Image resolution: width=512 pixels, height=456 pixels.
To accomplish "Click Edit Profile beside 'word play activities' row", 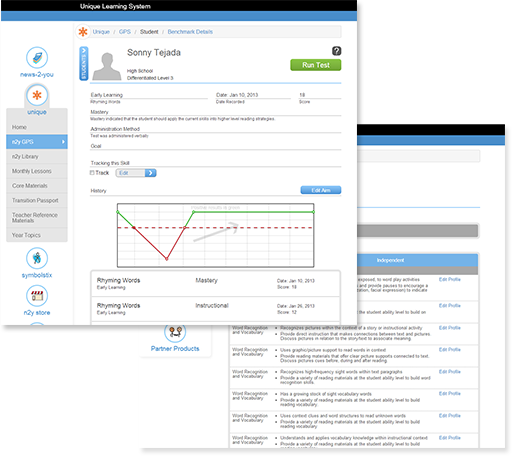I will (450, 279).
